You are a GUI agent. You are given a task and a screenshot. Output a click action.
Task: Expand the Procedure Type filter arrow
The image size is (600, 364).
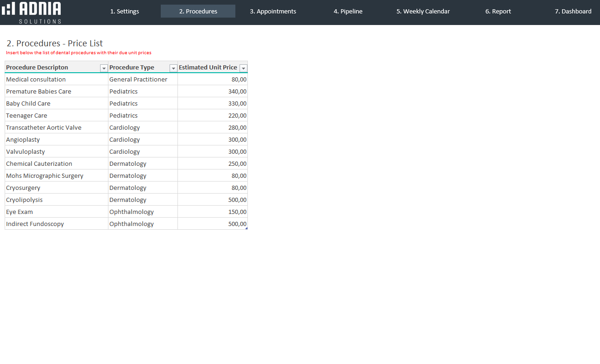pos(173,68)
